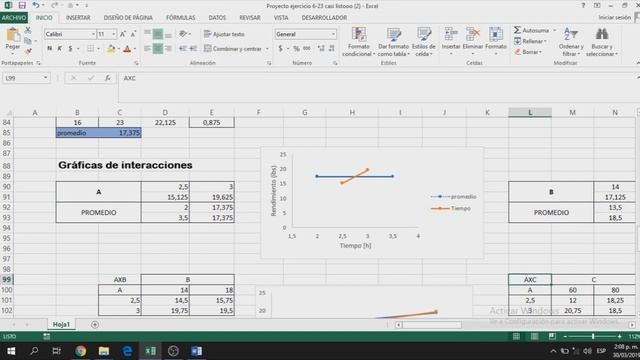
Task: Open the Fuente group dialog launcher
Action: pos(136,63)
